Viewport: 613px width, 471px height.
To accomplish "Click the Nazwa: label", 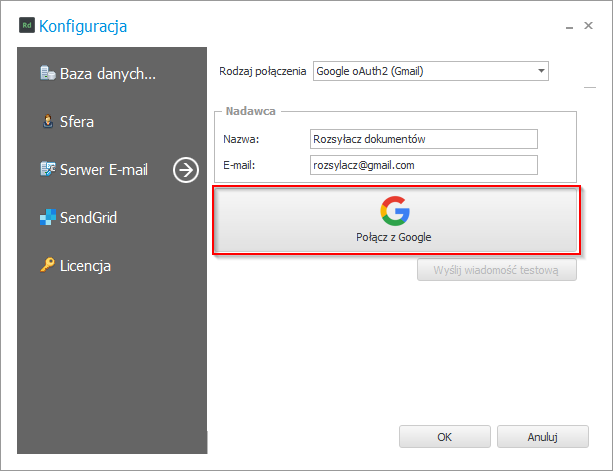I will pyautogui.click(x=241, y=139).
